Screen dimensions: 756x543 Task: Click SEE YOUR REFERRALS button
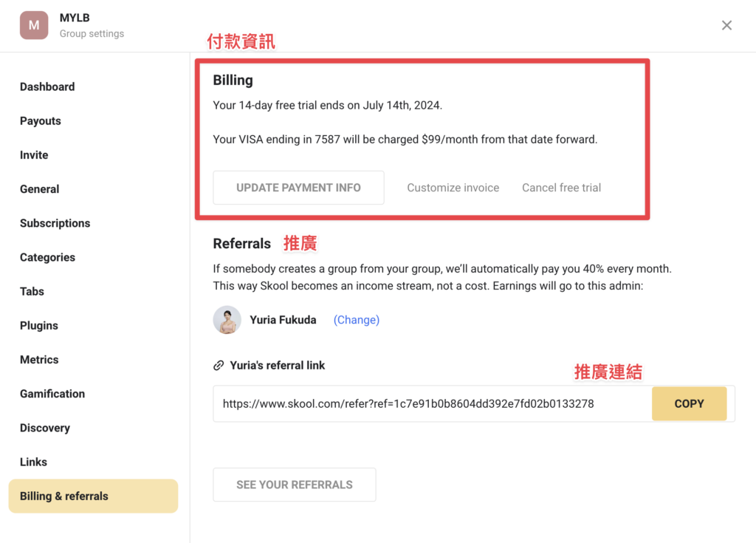pyautogui.click(x=295, y=485)
